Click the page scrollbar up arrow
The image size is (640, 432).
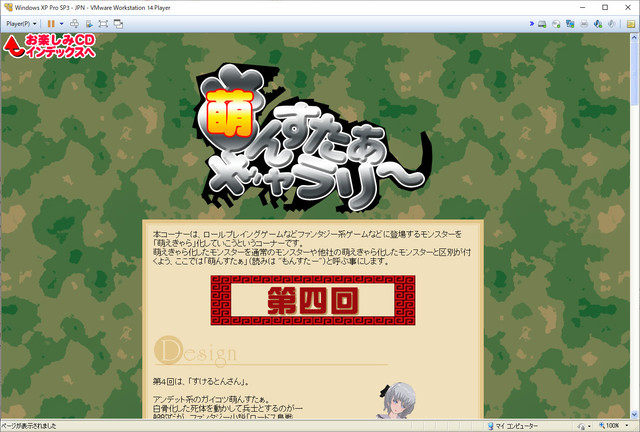[634, 37]
